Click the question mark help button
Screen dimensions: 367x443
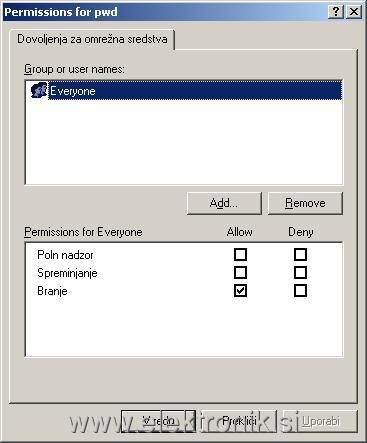tap(336, 12)
